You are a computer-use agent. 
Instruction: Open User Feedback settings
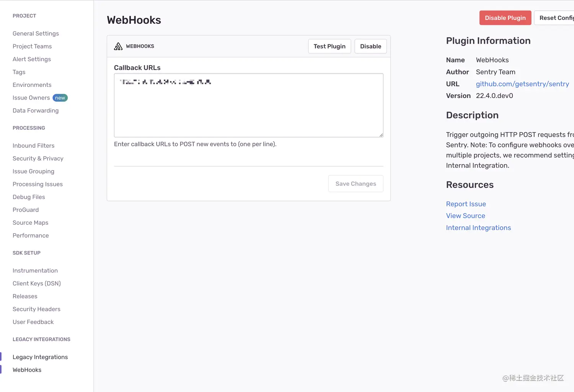(x=33, y=322)
